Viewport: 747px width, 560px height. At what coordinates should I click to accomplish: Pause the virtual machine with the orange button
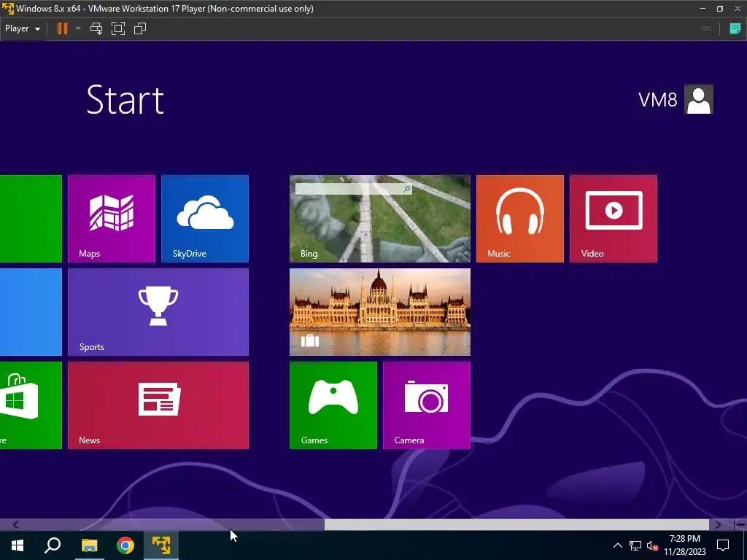tap(63, 28)
